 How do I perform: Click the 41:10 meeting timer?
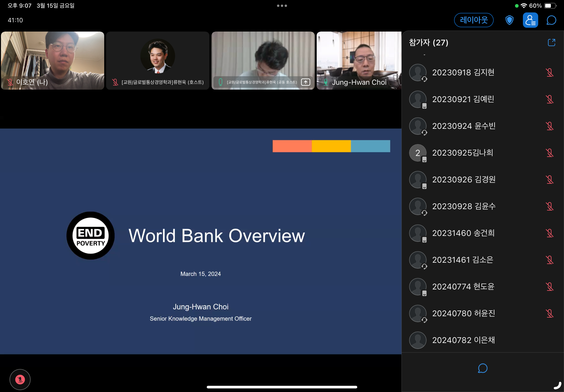15,20
